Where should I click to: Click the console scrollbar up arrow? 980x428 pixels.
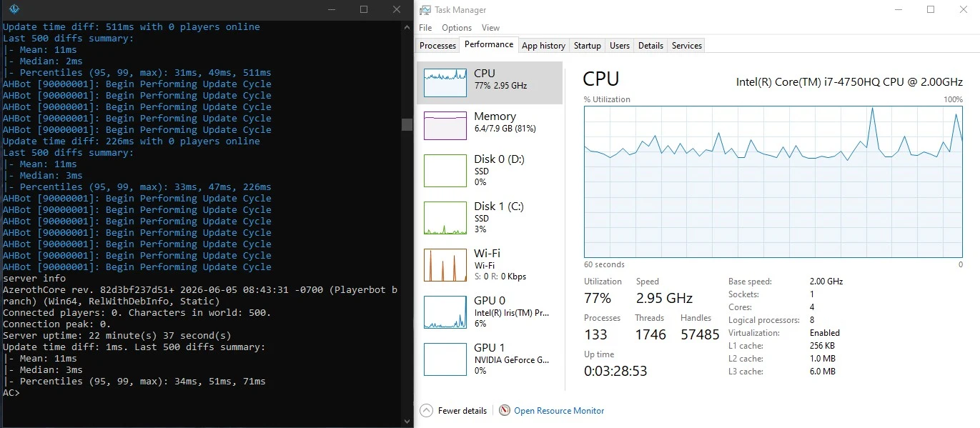407,26
